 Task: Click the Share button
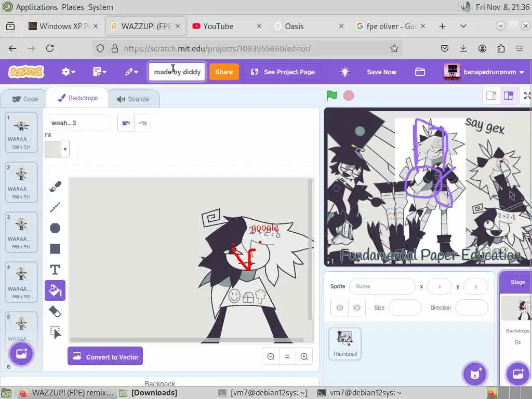(224, 72)
